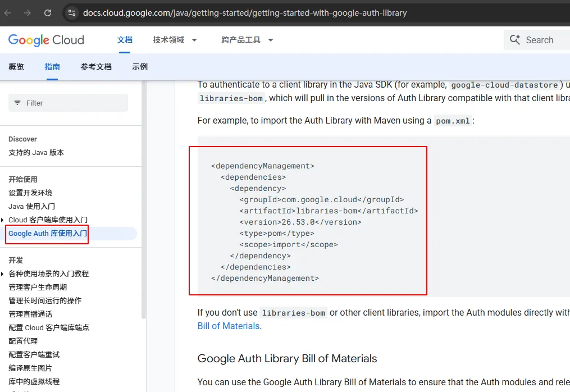Image resolution: width=570 pixels, height=392 pixels.
Task: Open the 参考文档 tab
Action: pos(96,67)
